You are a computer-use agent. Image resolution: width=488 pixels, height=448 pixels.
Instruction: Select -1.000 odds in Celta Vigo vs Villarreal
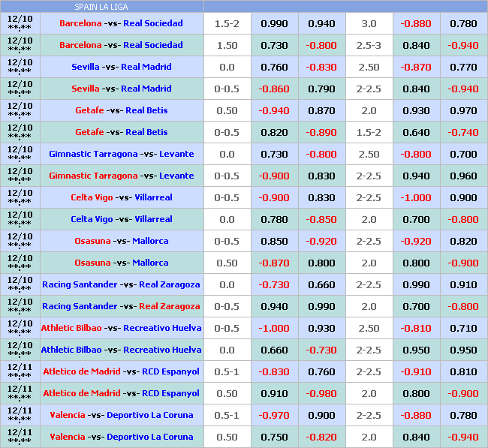click(x=416, y=197)
